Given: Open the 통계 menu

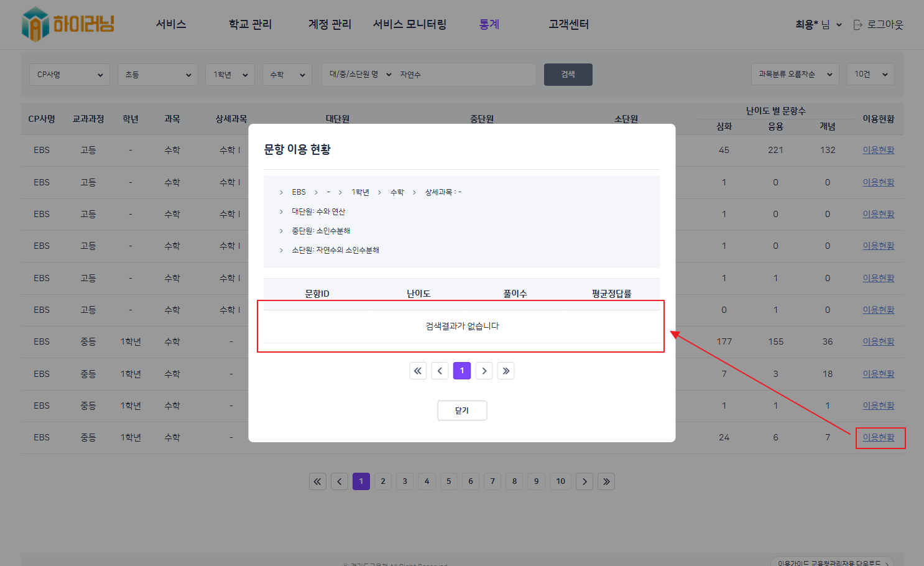Looking at the screenshot, I should [489, 24].
